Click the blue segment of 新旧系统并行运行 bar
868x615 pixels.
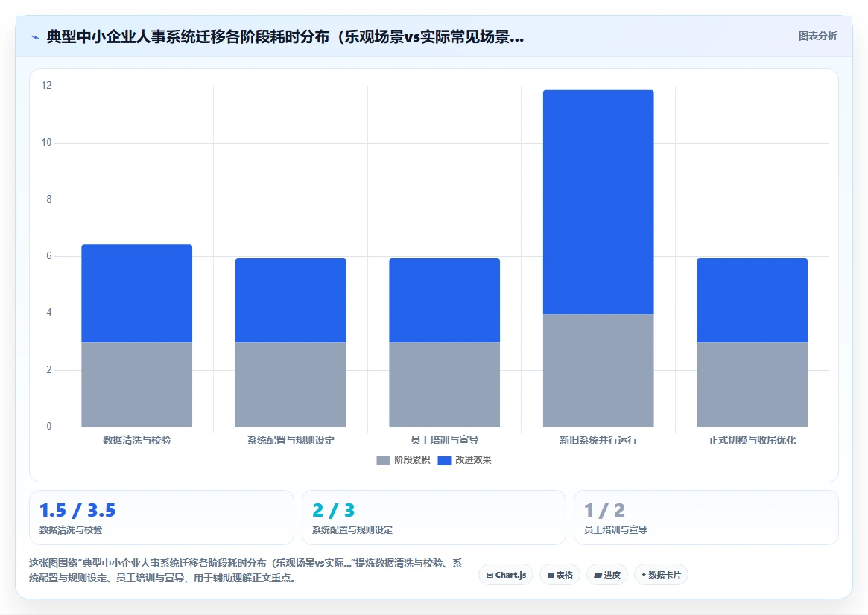click(x=598, y=202)
